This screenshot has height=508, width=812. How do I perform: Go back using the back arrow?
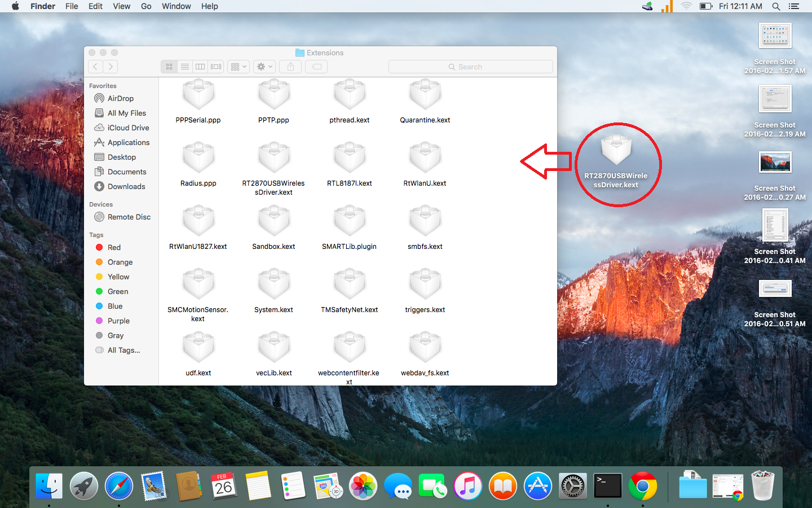pos(95,67)
